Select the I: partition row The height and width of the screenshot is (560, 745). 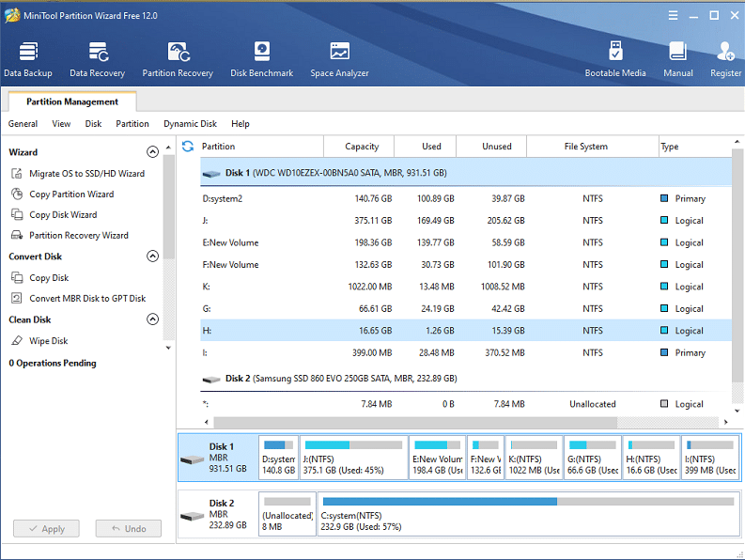click(x=466, y=352)
